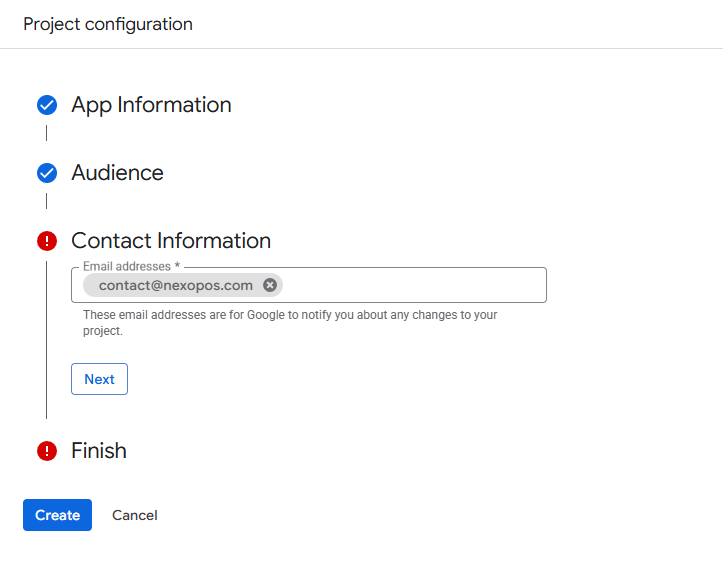The width and height of the screenshot is (723, 574).
Task: Click the connector line below Audience
Action: (47, 201)
